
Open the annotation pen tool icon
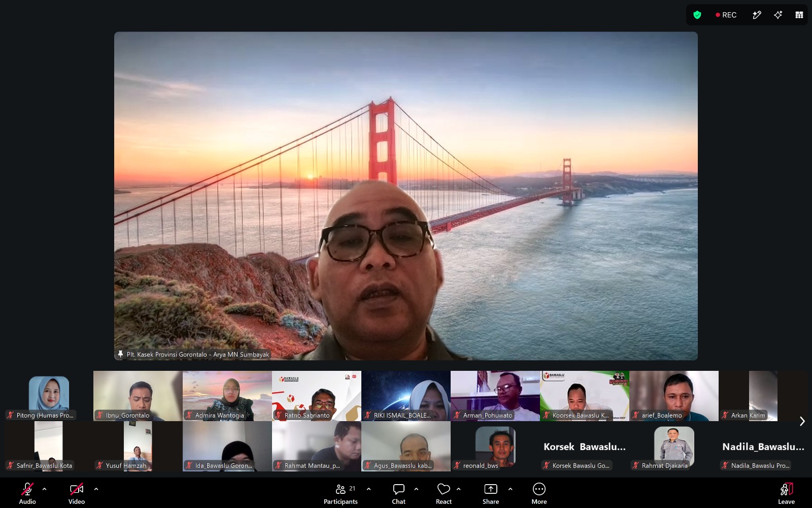pyautogui.click(x=757, y=15)
